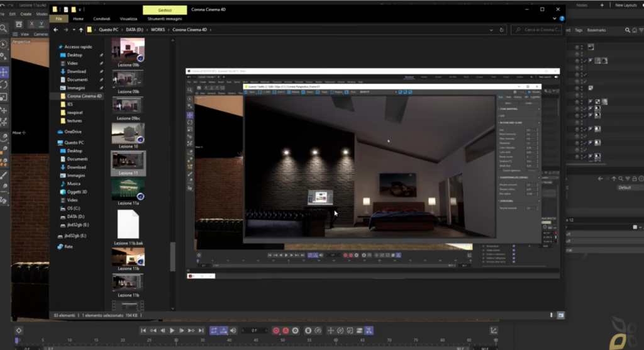
Task: Click the Object Manager search magnifier icon
Action: click(628, 30)
